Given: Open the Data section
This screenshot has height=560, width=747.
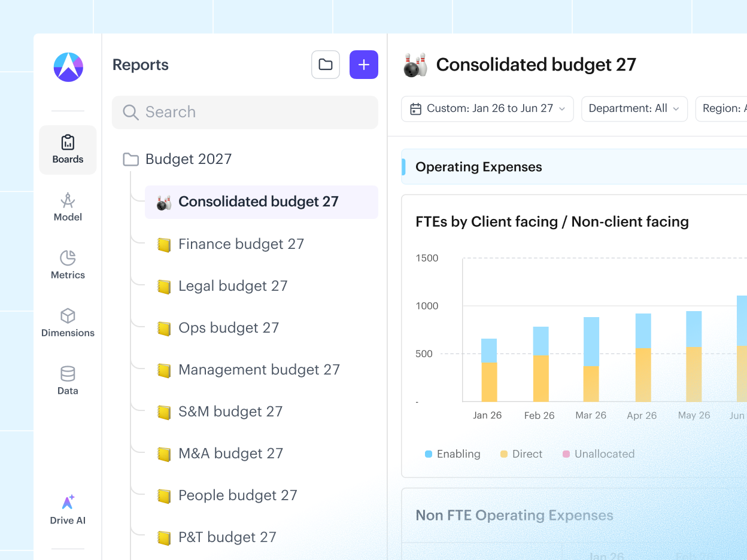Looking at the screenshot, I should 68,381.
